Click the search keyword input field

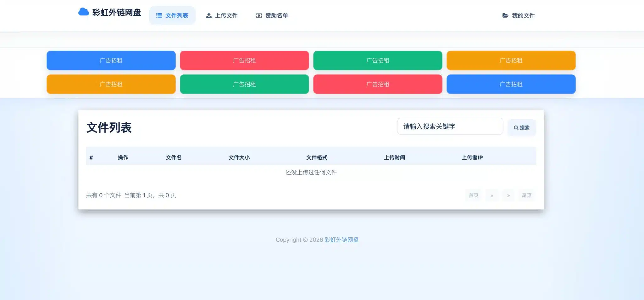click(450, 126)
